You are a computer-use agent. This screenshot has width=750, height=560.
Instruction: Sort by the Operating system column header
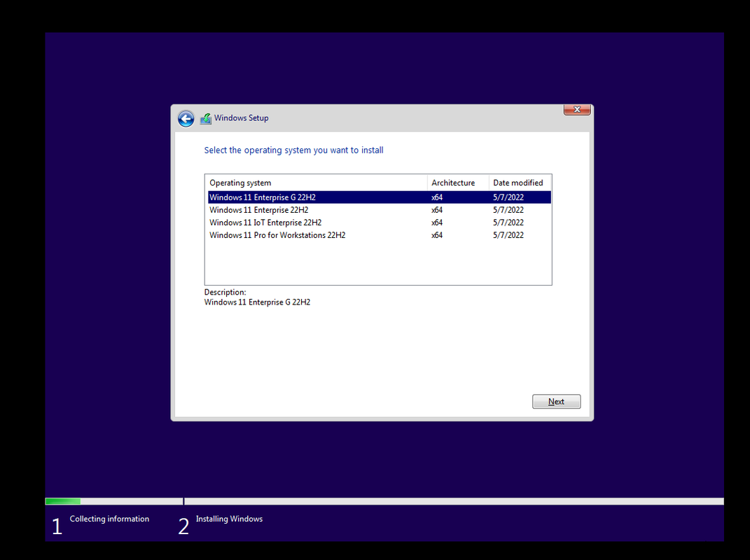(x=316, y=183)
